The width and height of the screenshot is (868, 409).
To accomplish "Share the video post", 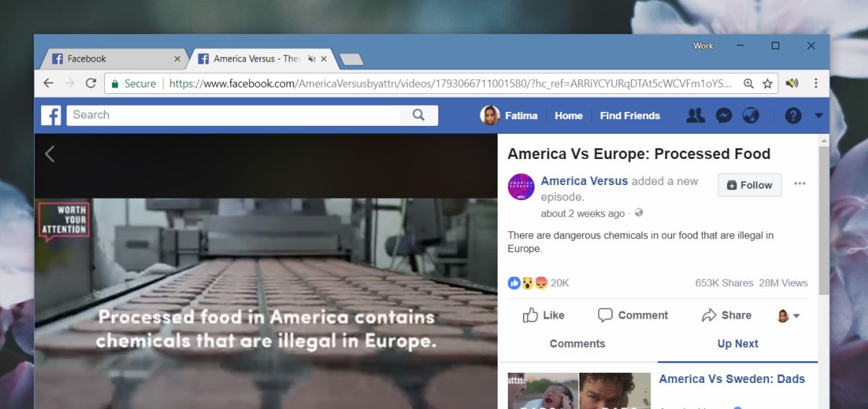I will (x=726, y=315).
